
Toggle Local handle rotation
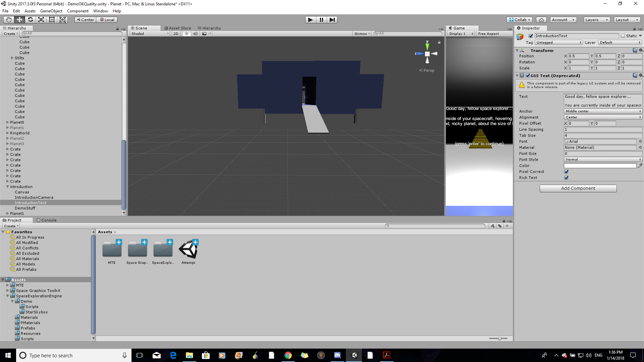(x=107, y=20)
